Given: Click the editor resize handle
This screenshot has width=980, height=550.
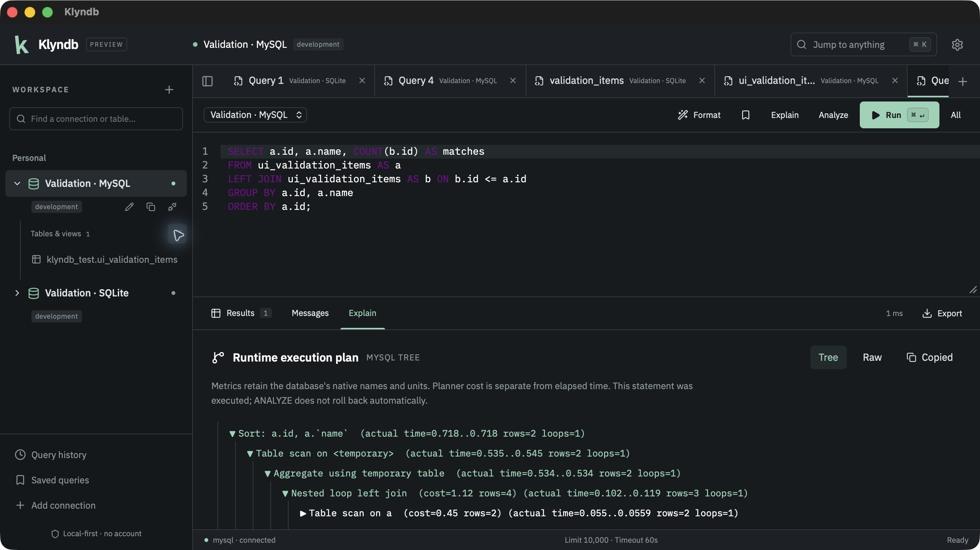Looking at the screenshot, I should (x=973, y=290).
